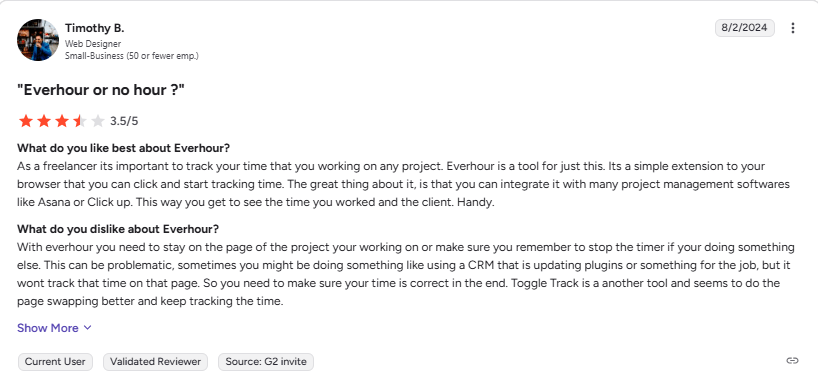This screenshot has height=381, width=818.
Task: Copy review link via chain icon
Action: (x=792, y=361)
